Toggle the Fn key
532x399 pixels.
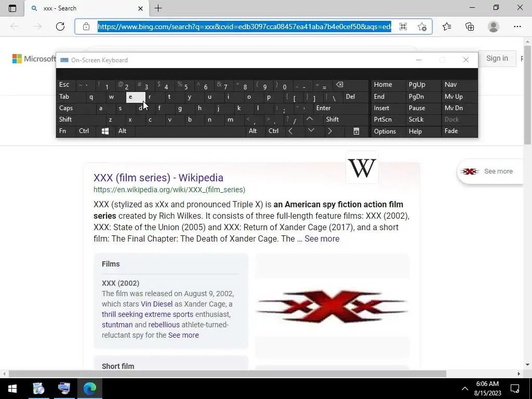(66, 131)
